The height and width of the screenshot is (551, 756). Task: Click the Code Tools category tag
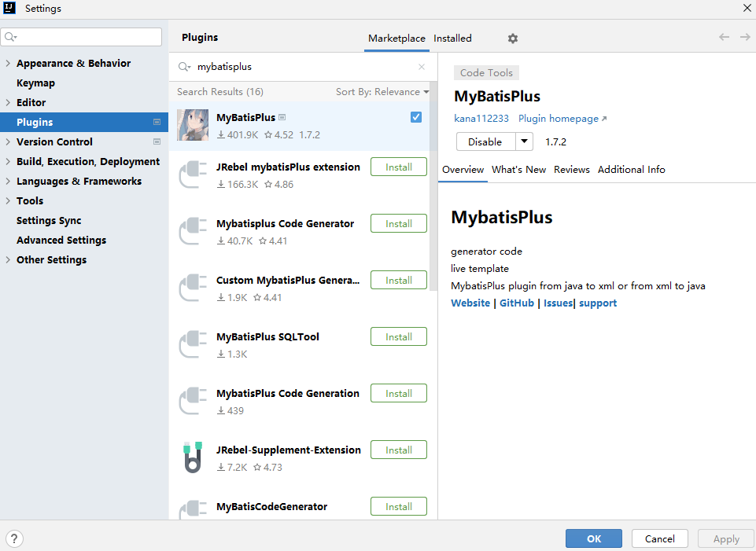tap(486, 73)
